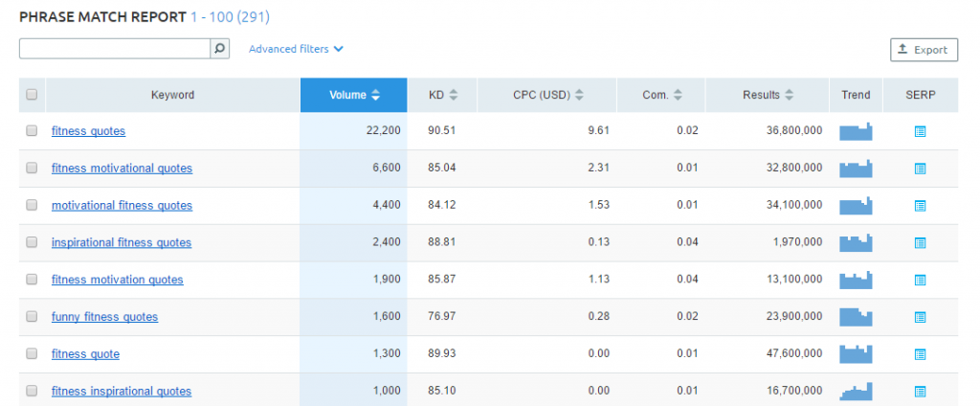980x406 pixels.
Task: Open SERP source for funny fitness quotes
Action: (921, 317)
